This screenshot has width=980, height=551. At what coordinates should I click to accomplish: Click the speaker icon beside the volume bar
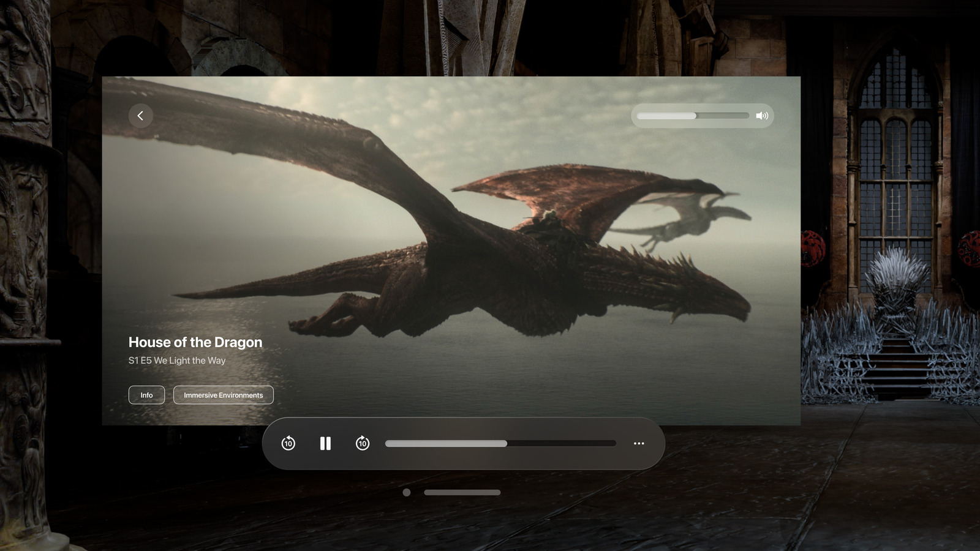(x=763, y=115)
